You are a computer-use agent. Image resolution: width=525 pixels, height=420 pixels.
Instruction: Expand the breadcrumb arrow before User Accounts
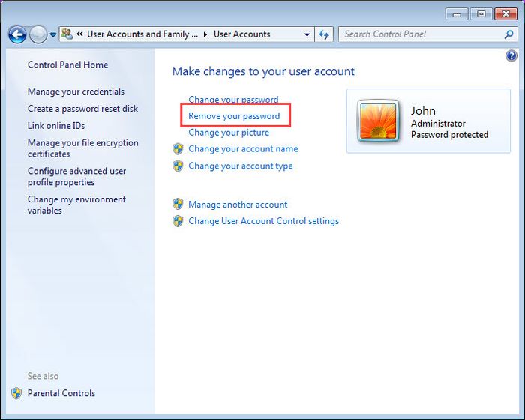click(205, 34)
